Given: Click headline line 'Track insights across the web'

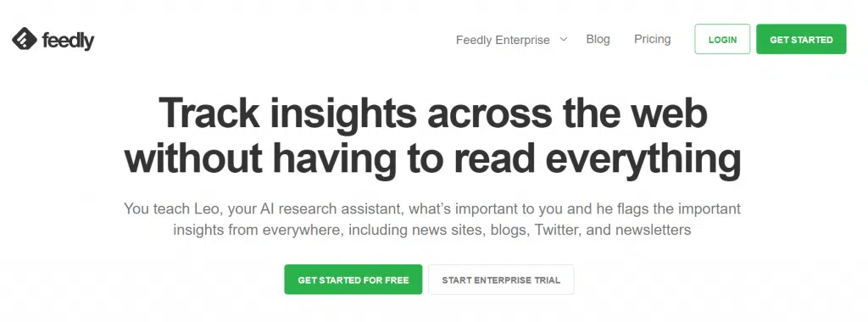Looking at the screenshot, I should 433,114.
